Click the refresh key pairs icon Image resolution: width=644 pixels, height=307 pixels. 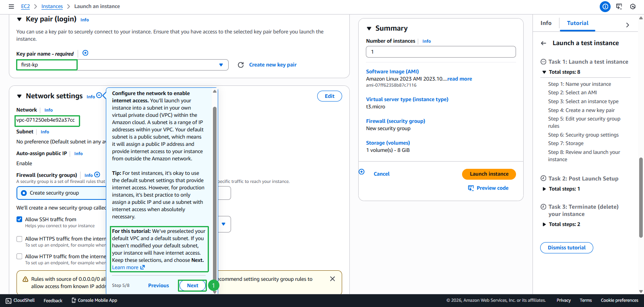241,65
